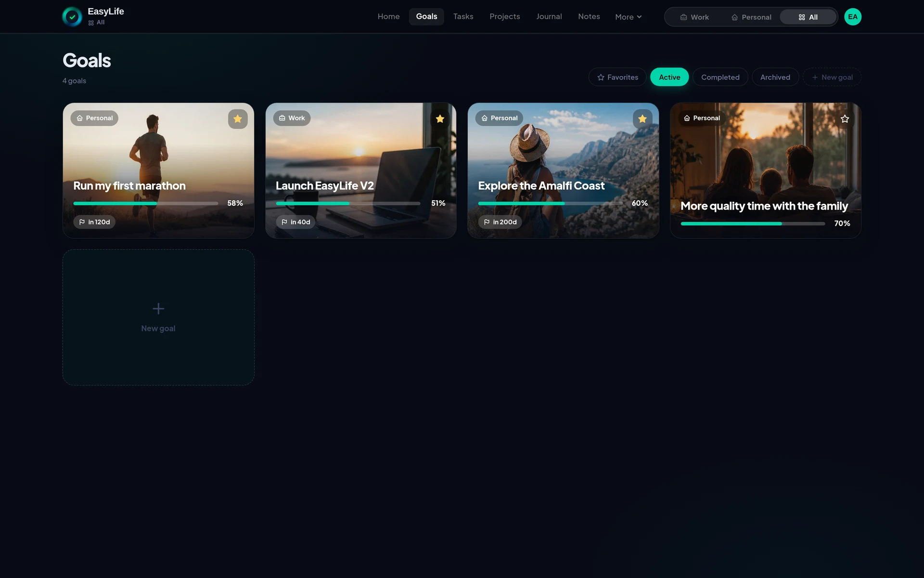Expand the More navigation dropdown

[x=628, y=17]
